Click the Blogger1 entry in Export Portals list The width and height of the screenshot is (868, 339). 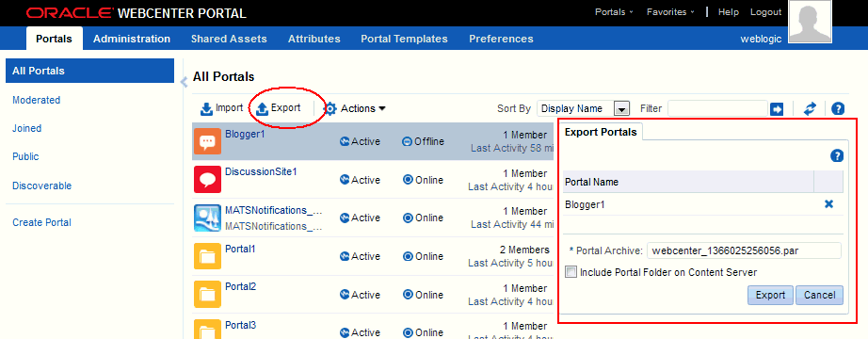click(585, 204)
